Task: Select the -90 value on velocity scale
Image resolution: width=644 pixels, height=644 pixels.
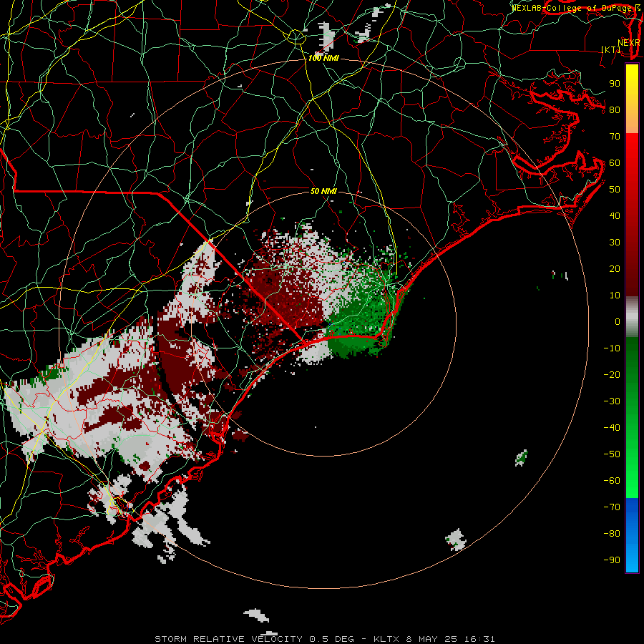Action: [x=612, y=560]
